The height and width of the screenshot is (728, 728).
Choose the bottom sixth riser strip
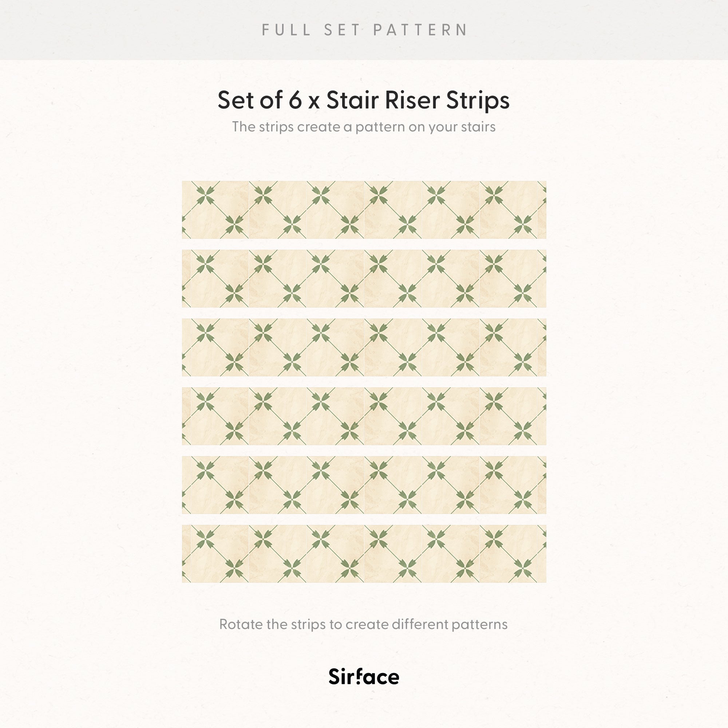click(x=364, y=554)
